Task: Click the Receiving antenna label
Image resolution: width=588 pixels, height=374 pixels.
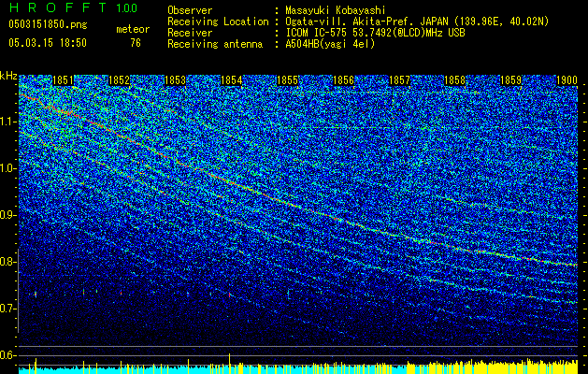Action: tap(215, 44)
